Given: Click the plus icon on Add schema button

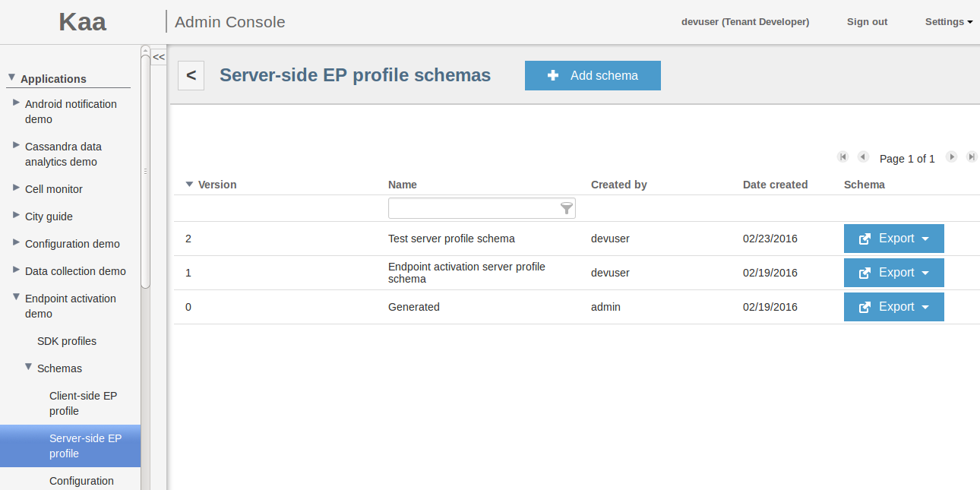Looking at the screenshot, I should [553, 75].
